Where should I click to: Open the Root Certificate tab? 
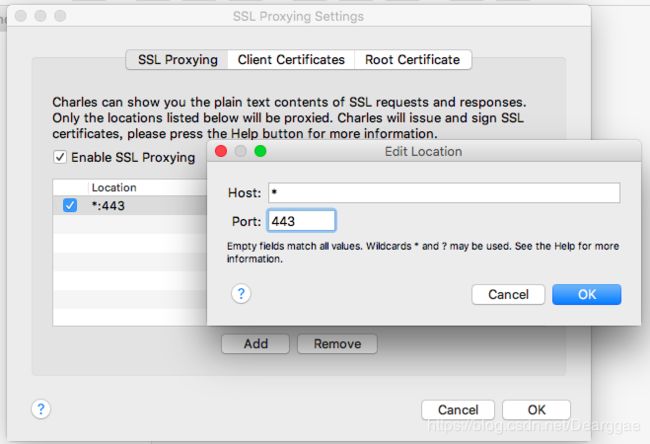coord(412,60)
